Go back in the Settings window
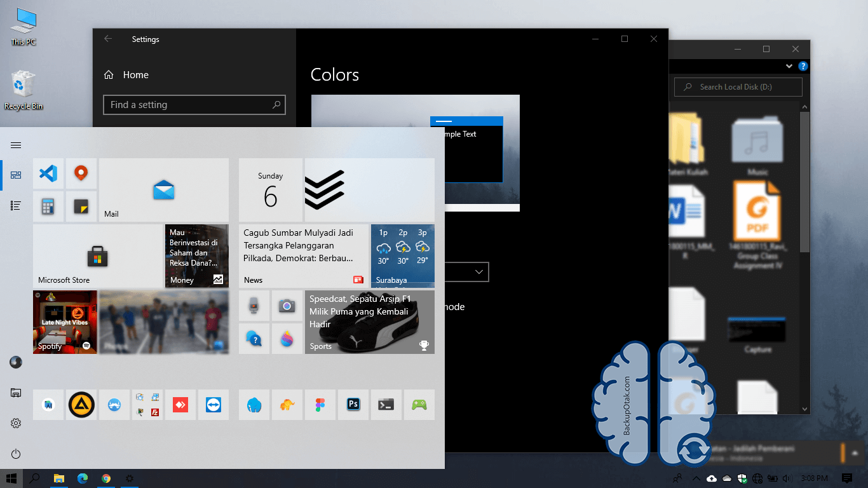This screenshot has width=868, height=488. click(108, 39)
